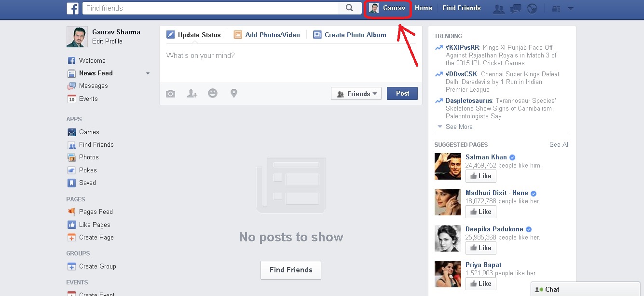The image size is (644, 296).
Task: Open Priya Bapat page name link
Action: pyautogui.click(x=483, y=265)
